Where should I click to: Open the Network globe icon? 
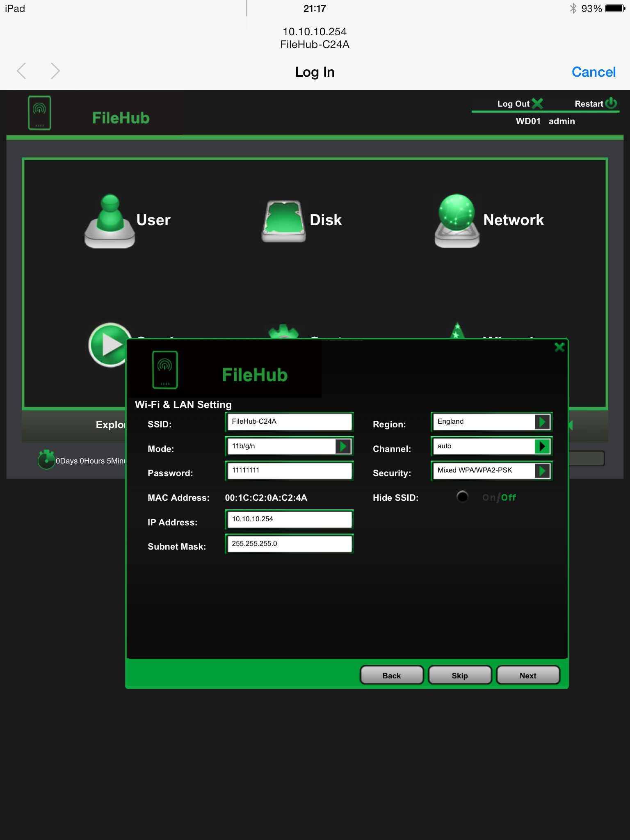click(457, 221)
